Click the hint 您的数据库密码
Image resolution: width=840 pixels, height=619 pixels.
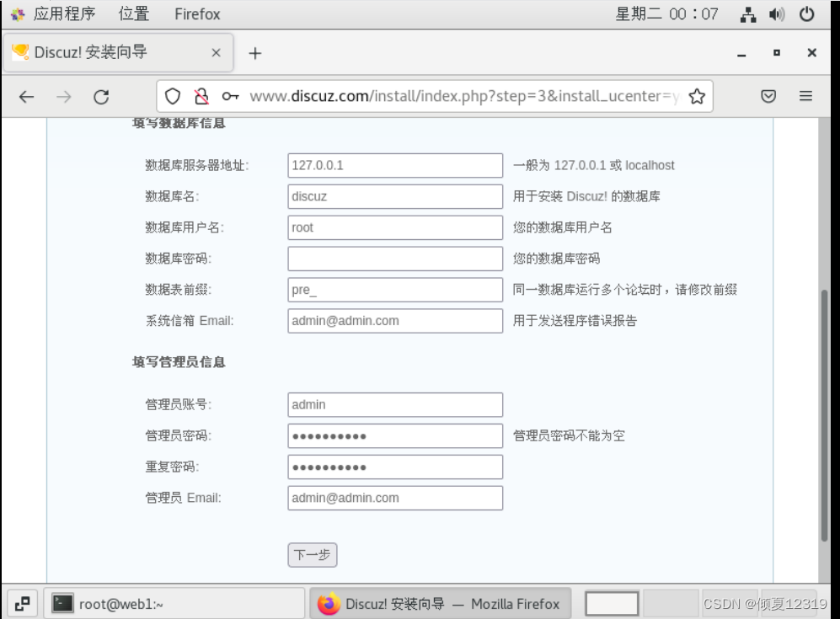tap(557, 259)
